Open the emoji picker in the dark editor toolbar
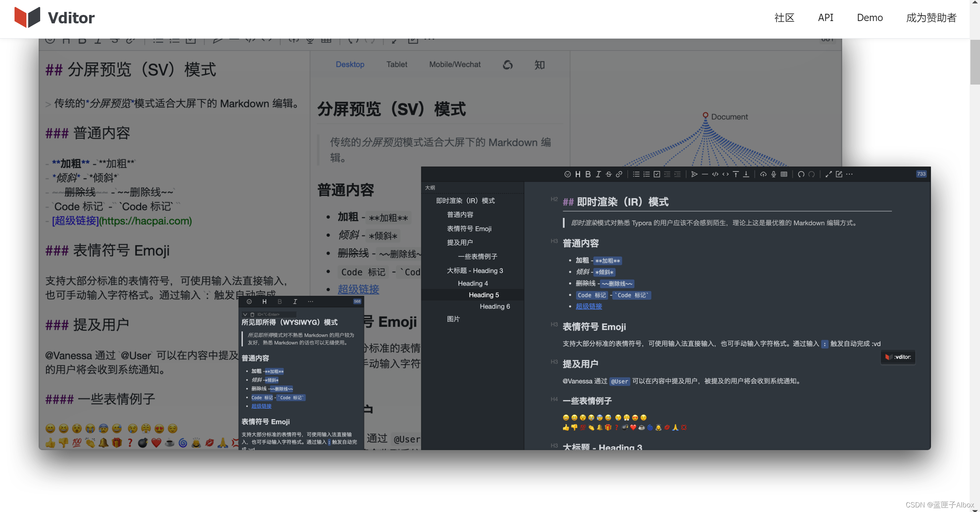The image size is (980, 512). point(568,174)
